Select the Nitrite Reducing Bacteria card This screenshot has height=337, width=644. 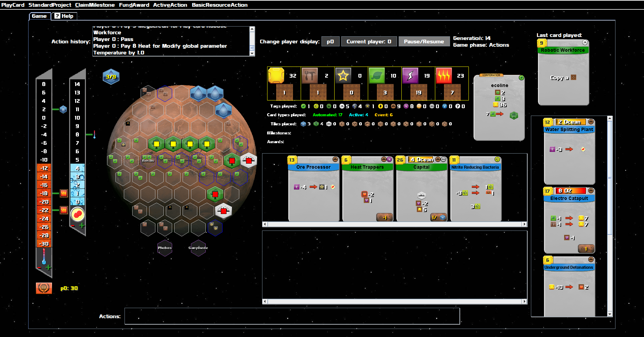point(475,188)
